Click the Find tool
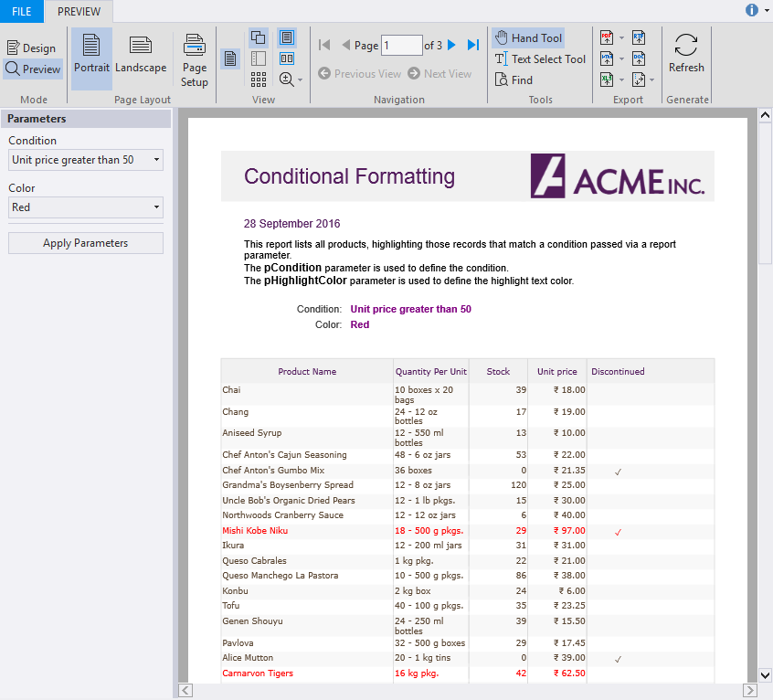The height and width of the screenshot is (700, 773). 514,80
